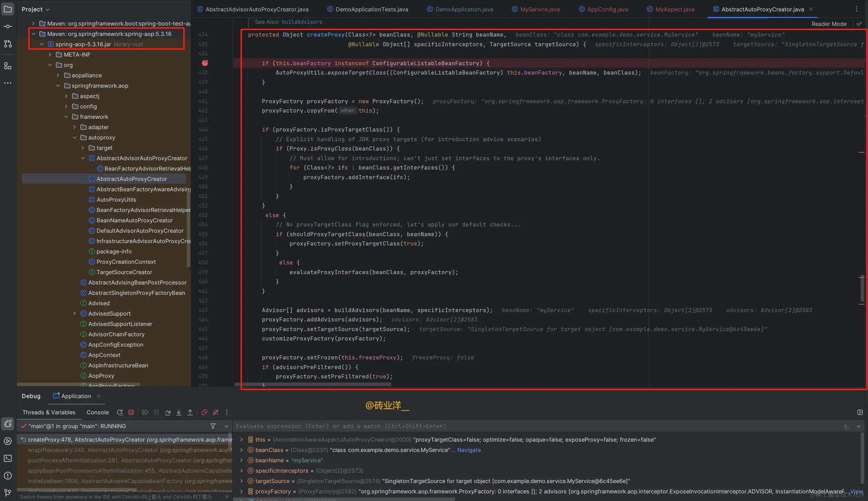Click Rerun Application debug icon
The width and height of the screenshot is (868, 501).
pos(120,412)
